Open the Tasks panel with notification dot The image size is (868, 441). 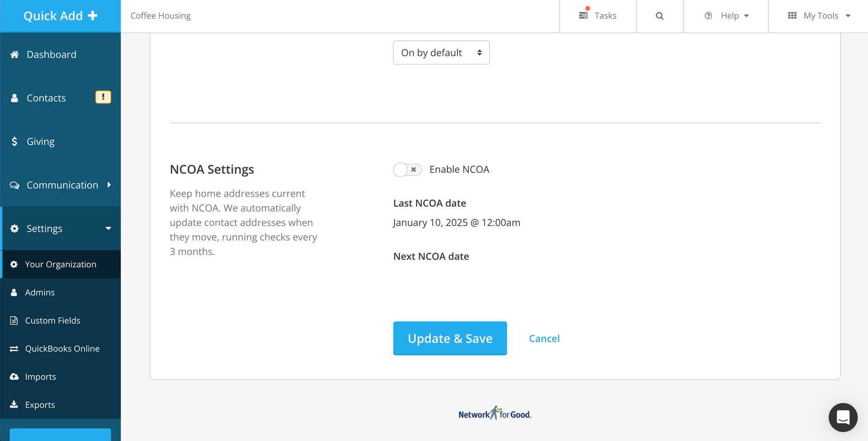tap(598, 15)
